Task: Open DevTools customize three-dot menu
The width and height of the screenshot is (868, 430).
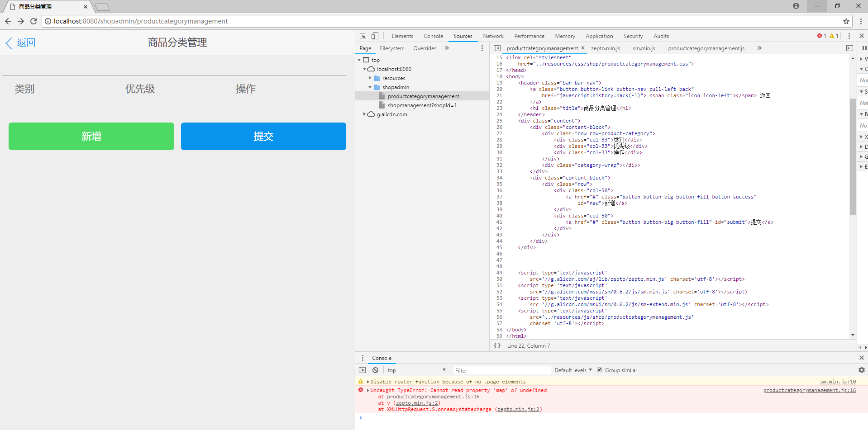Action: [849, 36]
